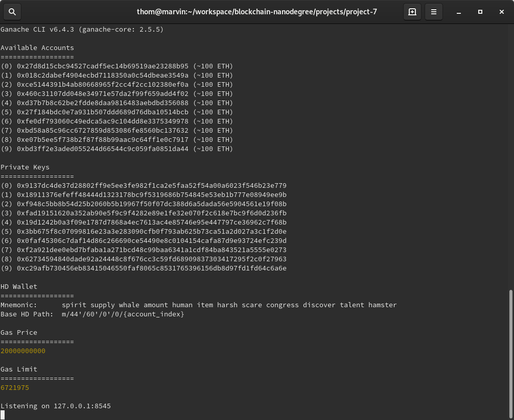Select private key (1) 0x18911376...

pyautogui.click(x=151, y=195)
